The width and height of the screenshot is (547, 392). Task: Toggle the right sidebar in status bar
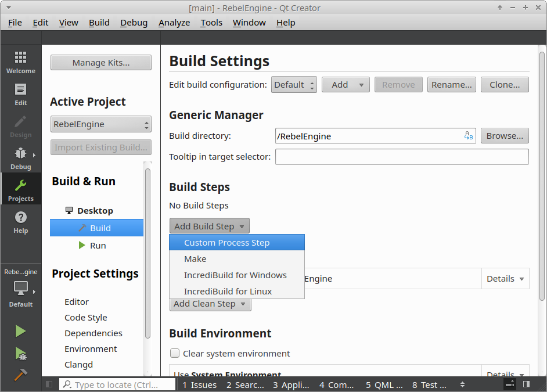[x=527, y=384]
